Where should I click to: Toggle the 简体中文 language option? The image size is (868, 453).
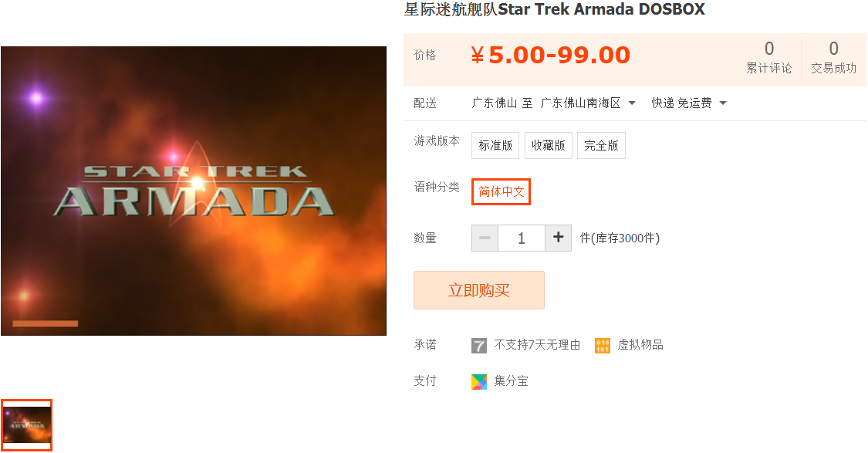click(501, 191)
